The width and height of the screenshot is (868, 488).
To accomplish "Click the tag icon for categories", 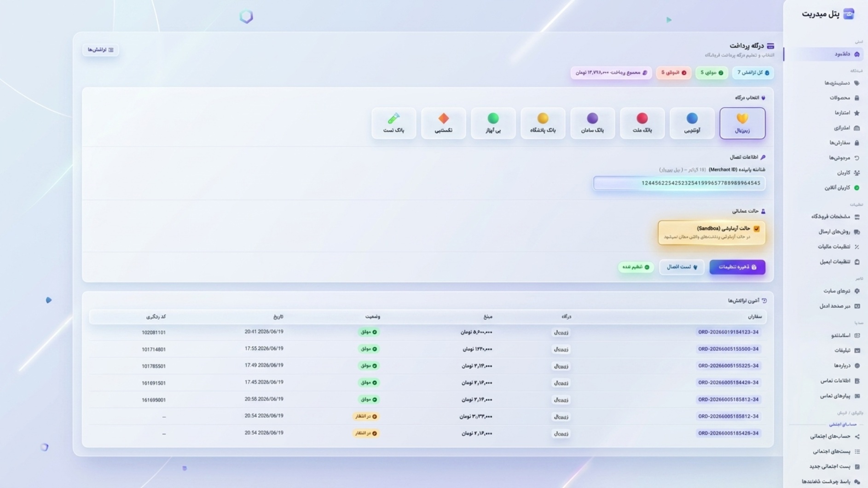I will click(856, 83).
